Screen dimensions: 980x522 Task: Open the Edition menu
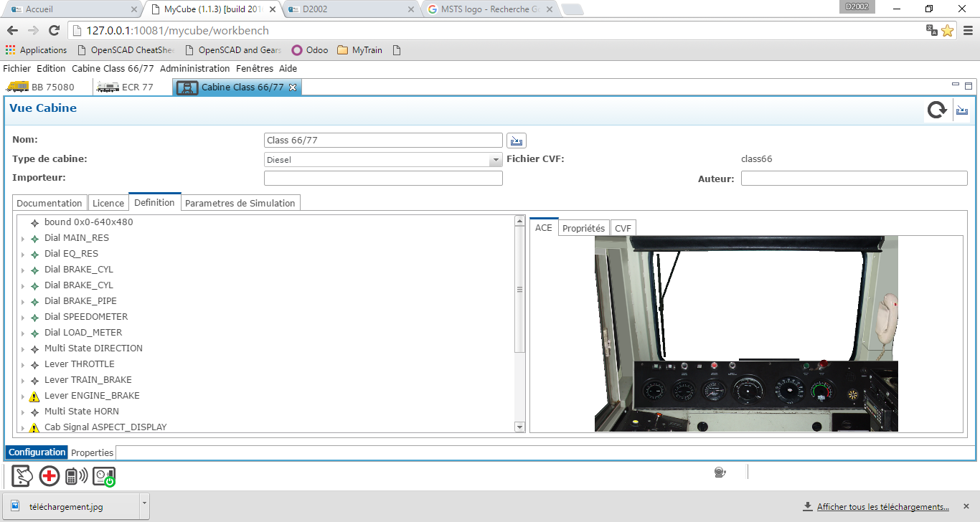tap(51, 69)
